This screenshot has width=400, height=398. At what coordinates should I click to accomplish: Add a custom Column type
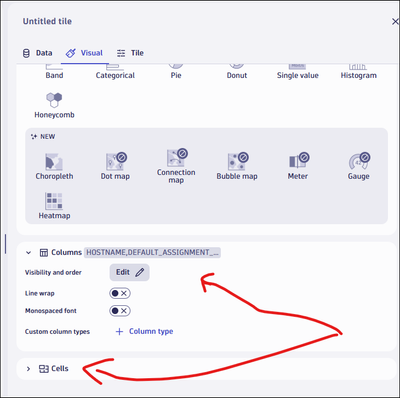click(144, 331)
